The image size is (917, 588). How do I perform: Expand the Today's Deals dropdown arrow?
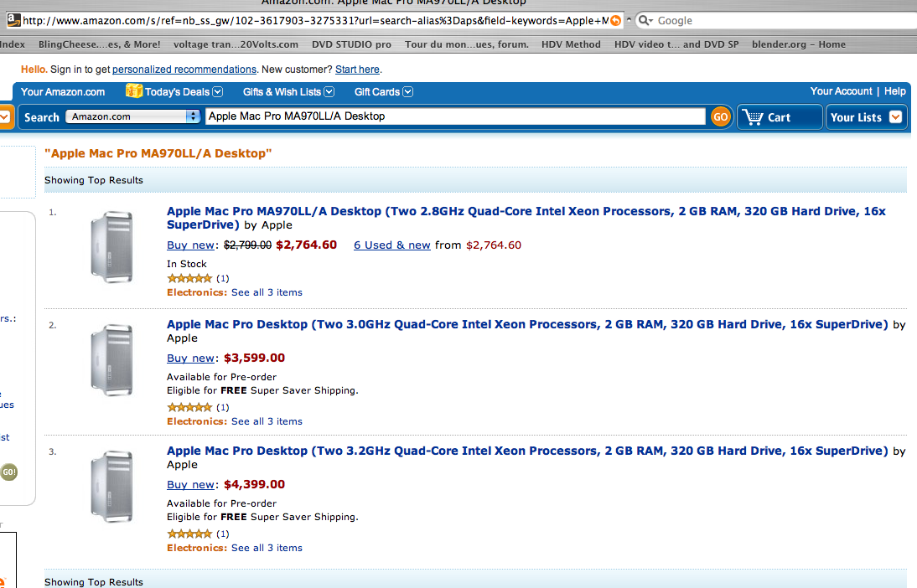(218, 92)
